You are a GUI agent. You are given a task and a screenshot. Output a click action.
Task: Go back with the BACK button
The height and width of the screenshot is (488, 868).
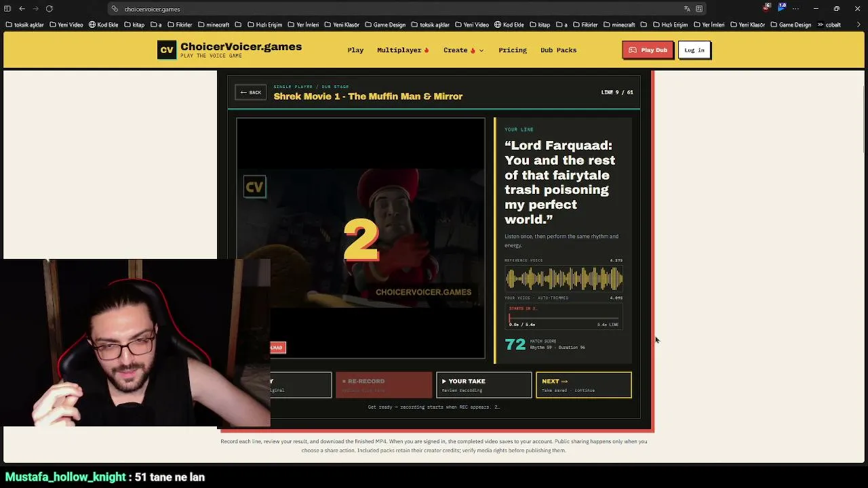250,92
